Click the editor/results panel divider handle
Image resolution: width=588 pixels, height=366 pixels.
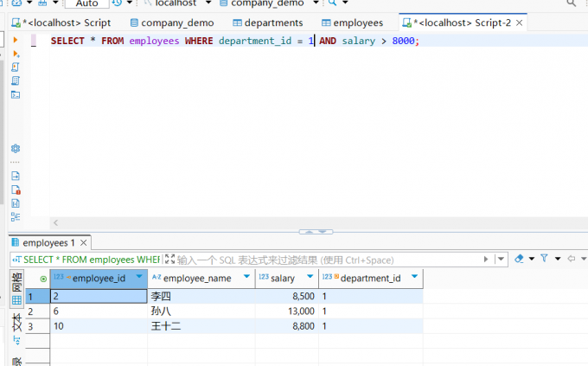(x=316, y=232)
